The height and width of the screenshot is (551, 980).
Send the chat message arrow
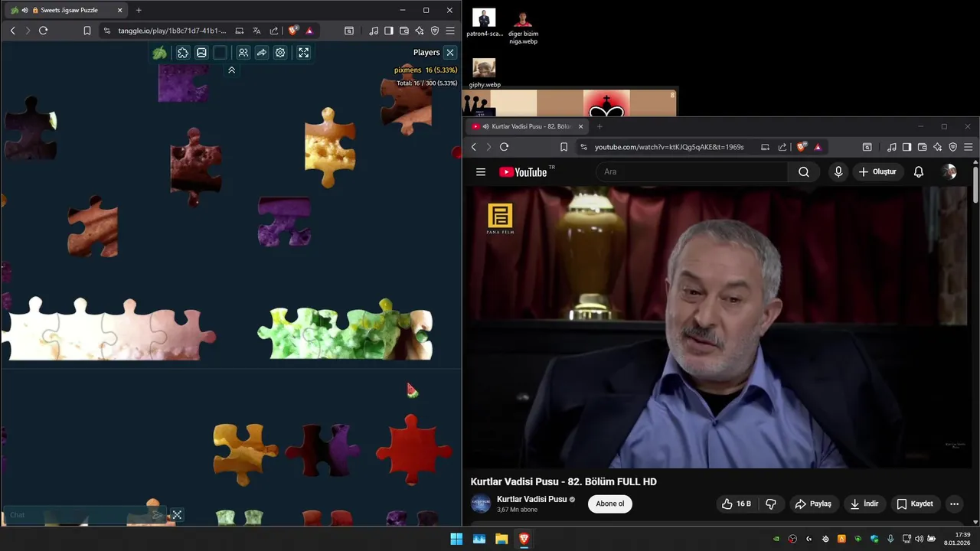[x=156, y=515]
